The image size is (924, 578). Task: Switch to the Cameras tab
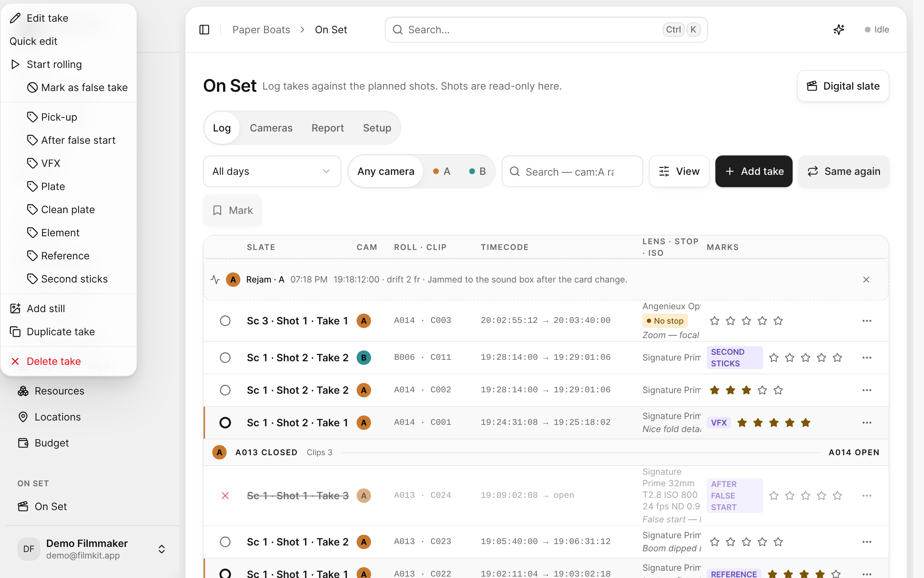271,128
